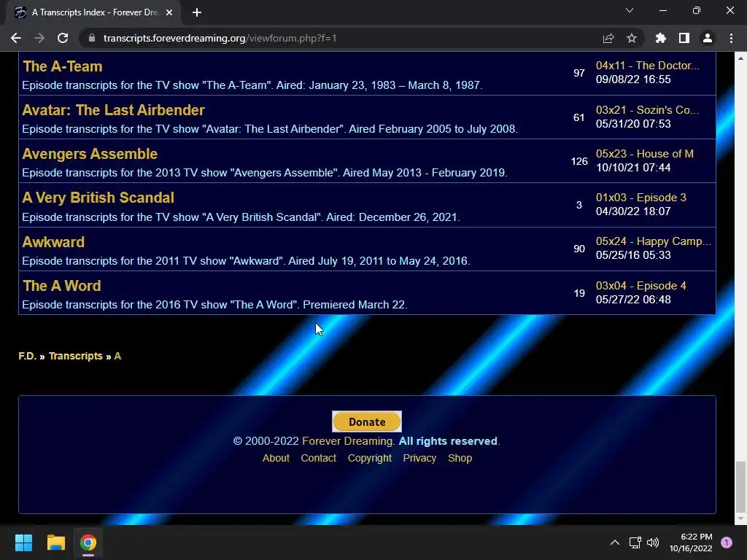Open the tab search dropdown chevron
This screenshot has width=747, height=560.
[x=630, y=10]
